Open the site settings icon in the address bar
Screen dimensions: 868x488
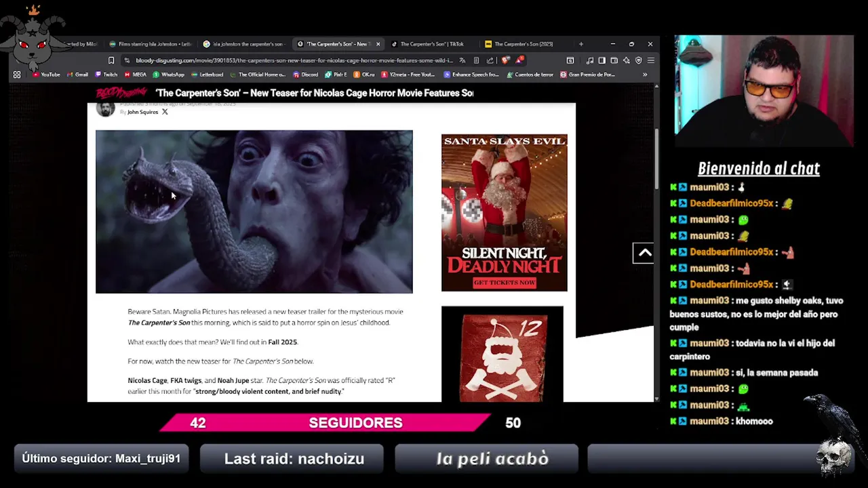(127, 60)
